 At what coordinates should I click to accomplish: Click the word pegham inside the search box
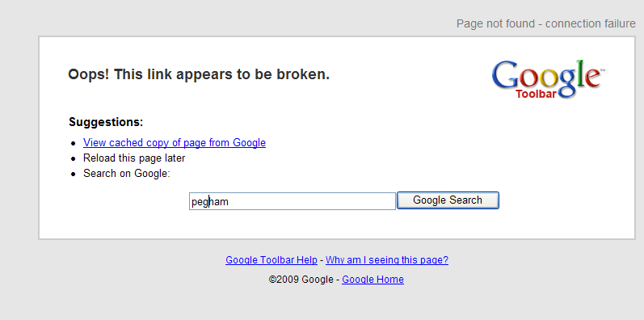[x=210, y=202]
